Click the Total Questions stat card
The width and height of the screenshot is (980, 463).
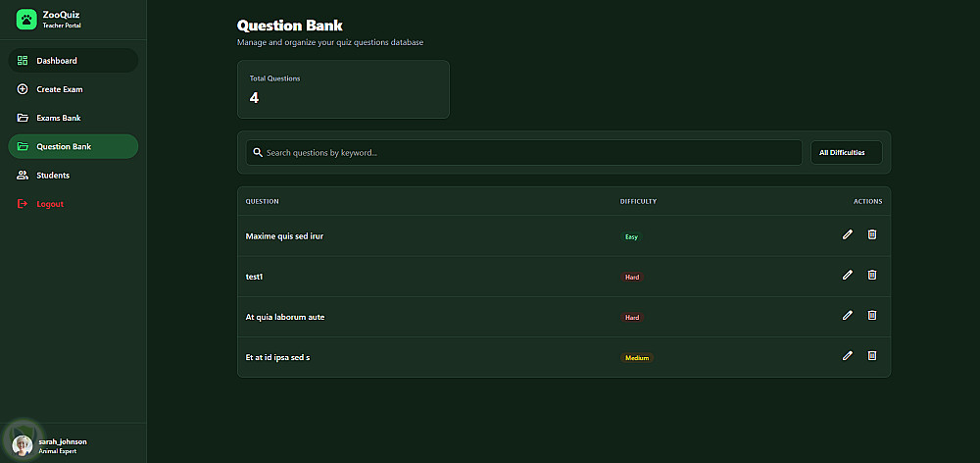[x=343, y=89]
